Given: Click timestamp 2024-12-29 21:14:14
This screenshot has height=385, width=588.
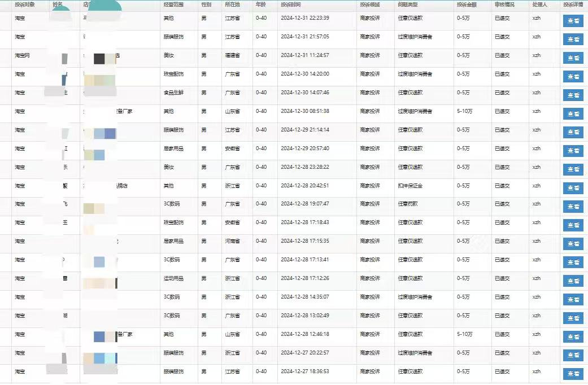Looking at the screenshot, I should (305, 130).
